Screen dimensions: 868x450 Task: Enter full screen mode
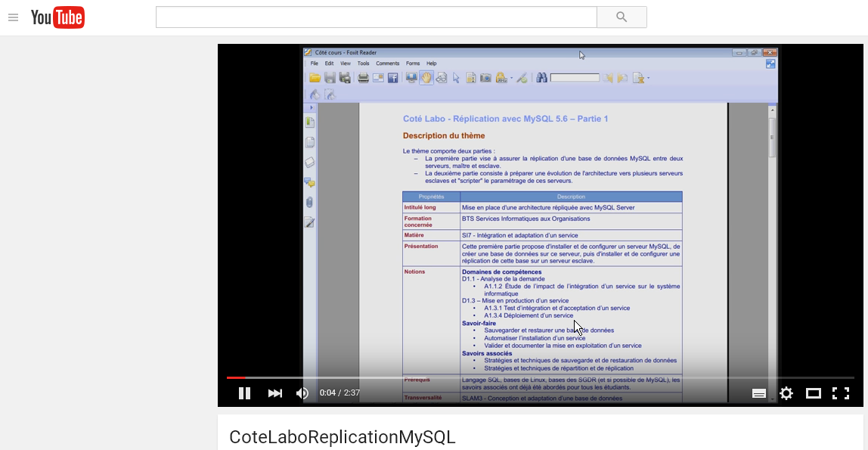[x=841, y=393]
